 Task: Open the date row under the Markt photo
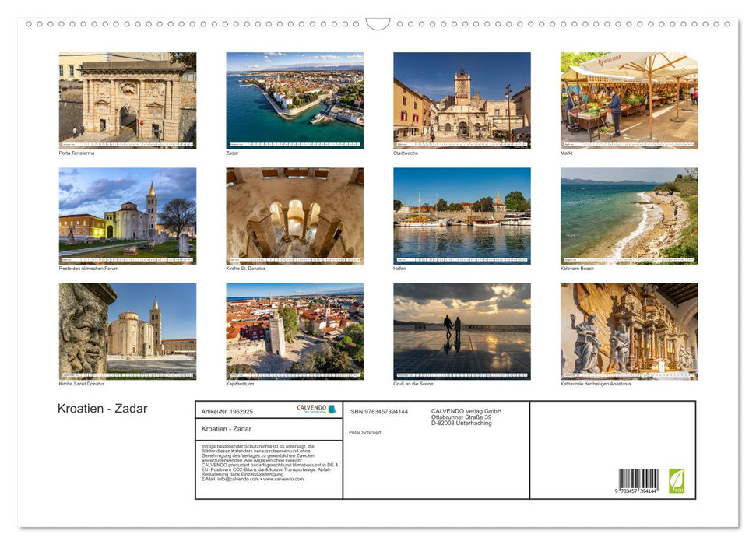[628, 143]
